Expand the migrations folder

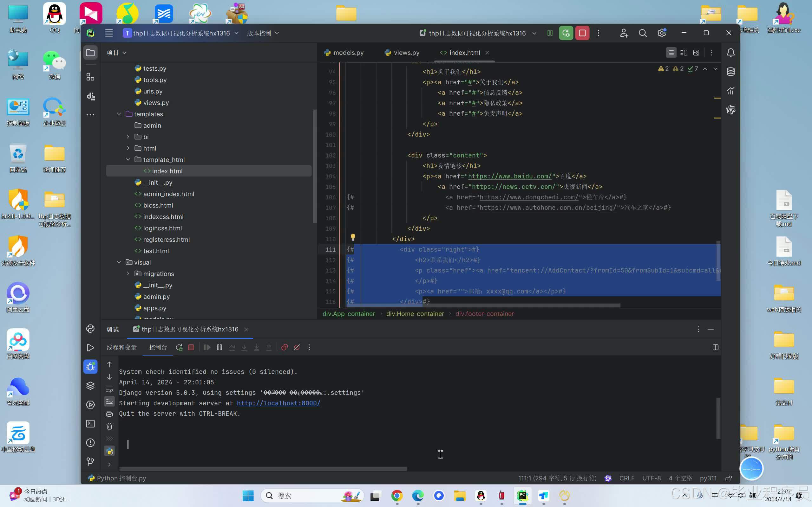click(128, 273)
